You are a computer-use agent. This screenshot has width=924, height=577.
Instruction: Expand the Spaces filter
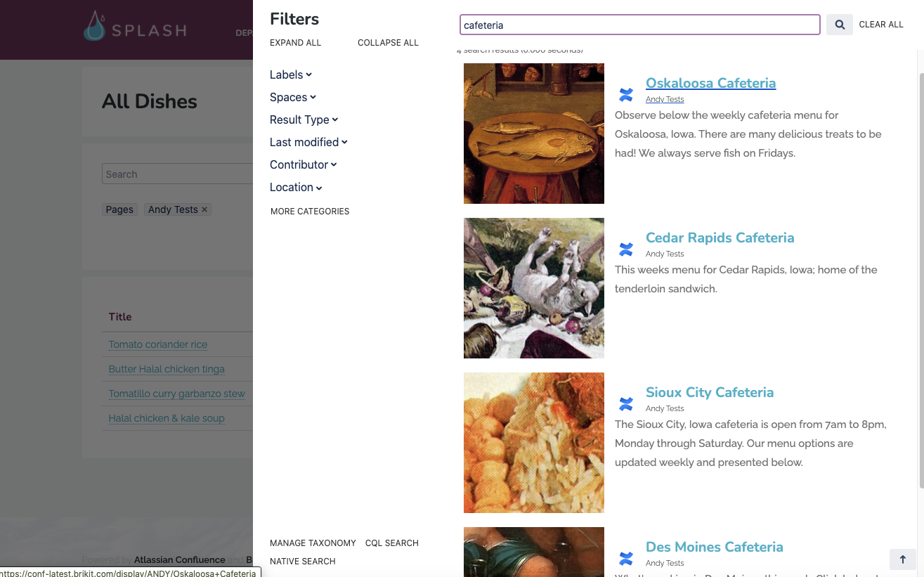coord(293,97)
